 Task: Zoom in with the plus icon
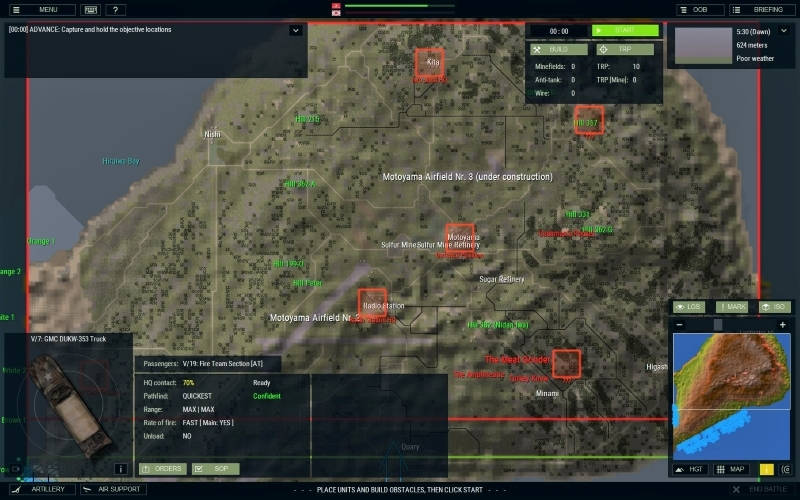point(783,324)
